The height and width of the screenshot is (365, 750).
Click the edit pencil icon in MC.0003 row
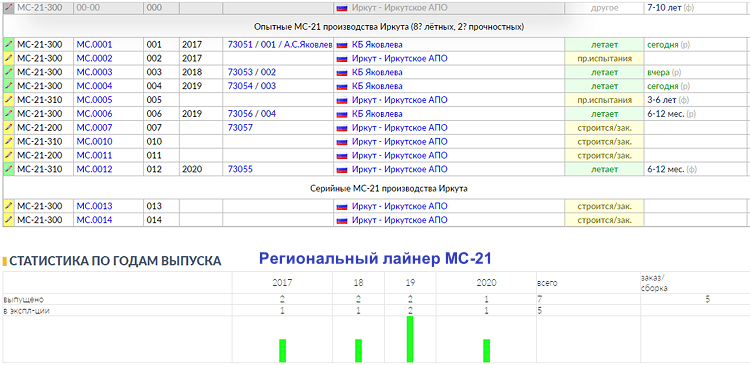(8, 73)
